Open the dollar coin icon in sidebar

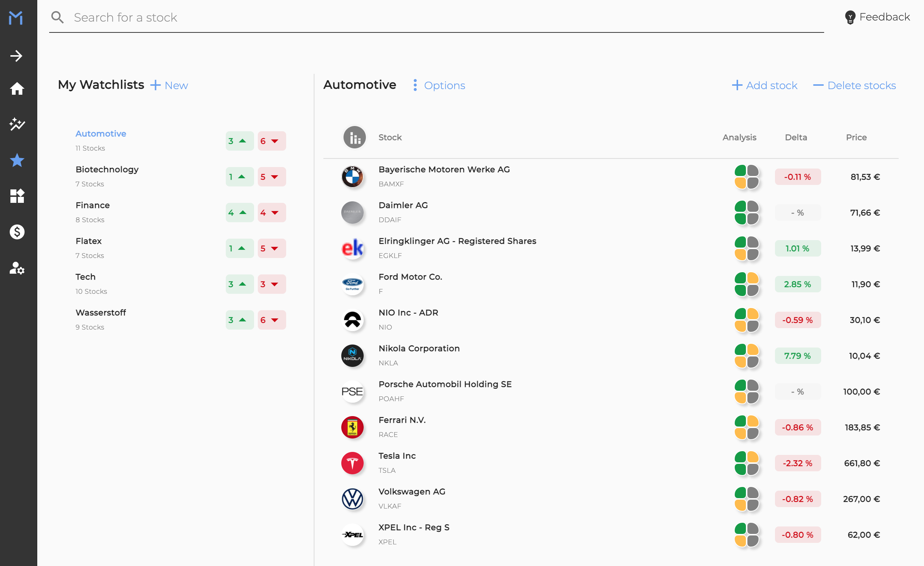click(17, 232)
